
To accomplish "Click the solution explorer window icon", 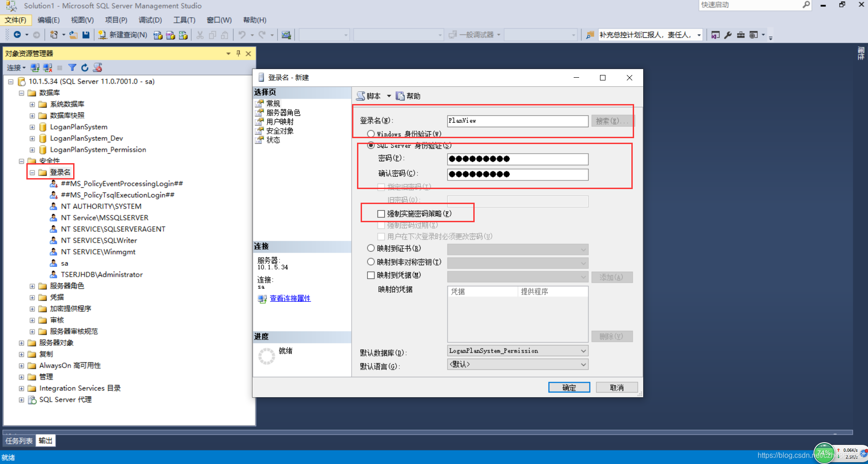I will click(x=715, y=35).
